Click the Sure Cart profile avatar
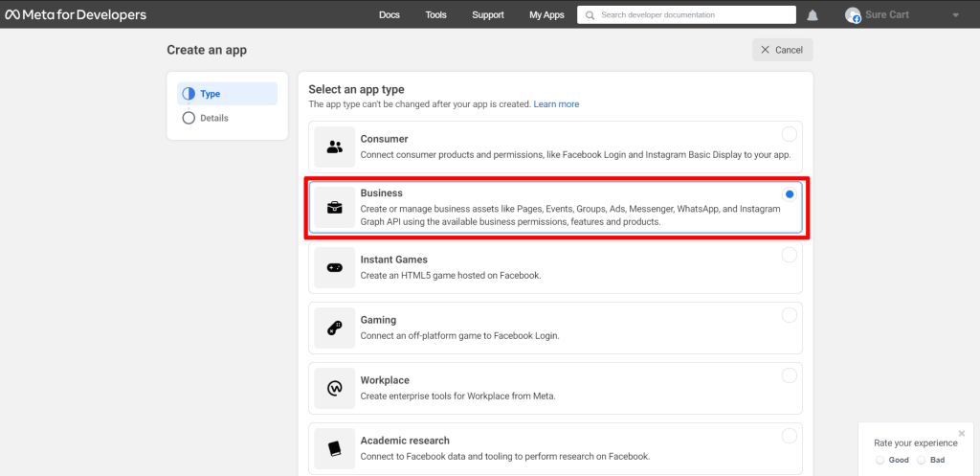Viewport: 980px width, 476px height. [853, 15]
